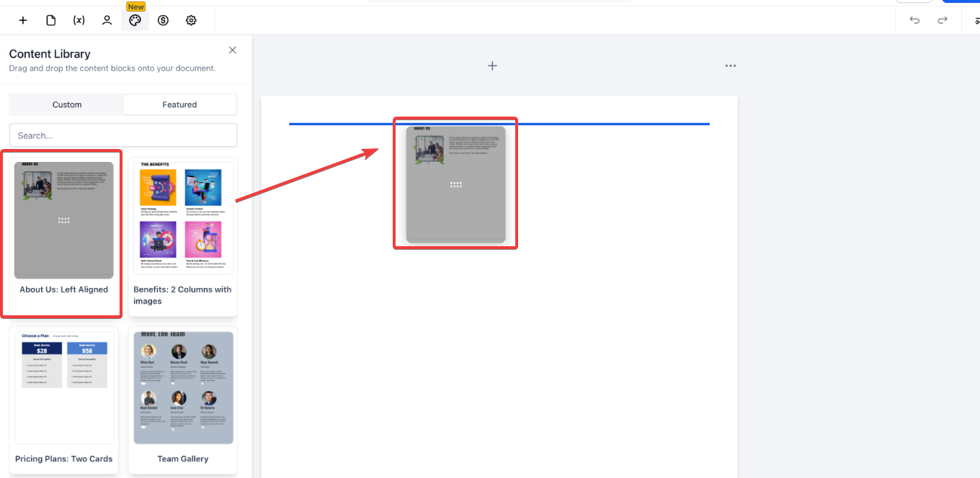Select the Pricing Plans: Two Cards block
This screenshot has width=980, height=478.
click(x=64, y=400)
